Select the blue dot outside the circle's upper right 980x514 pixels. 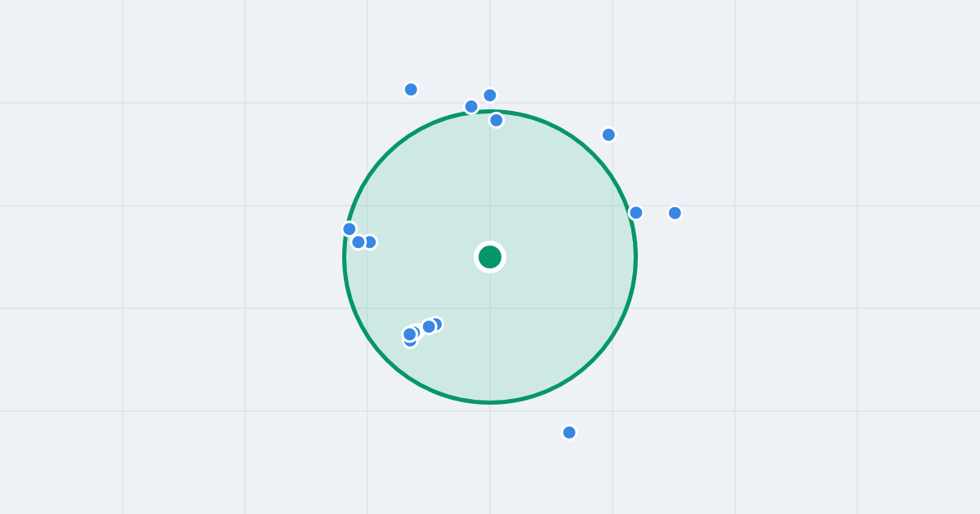coord(608,135)
